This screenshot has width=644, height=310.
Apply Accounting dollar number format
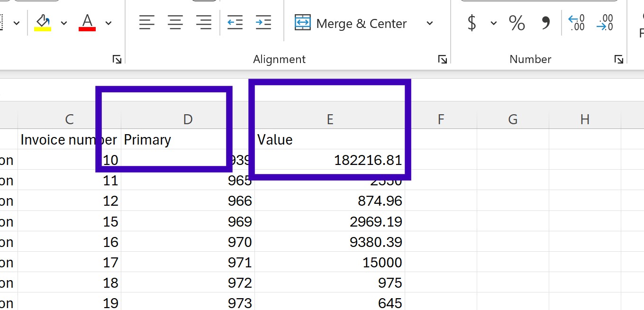472,23
